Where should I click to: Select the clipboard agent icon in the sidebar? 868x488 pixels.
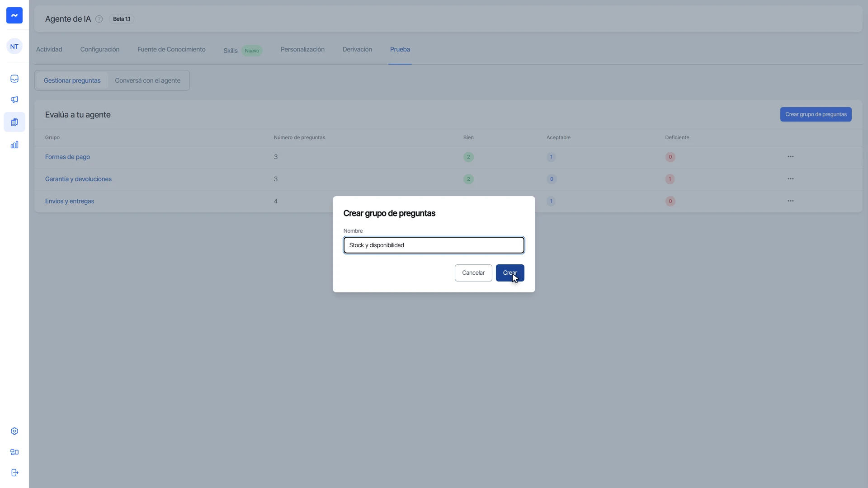click(14, 122)
